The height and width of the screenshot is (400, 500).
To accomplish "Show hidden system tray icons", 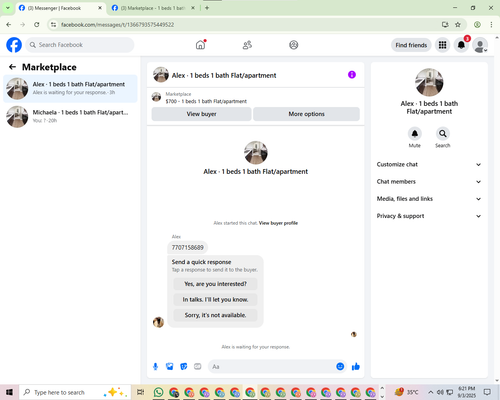I will coord(431,392).
